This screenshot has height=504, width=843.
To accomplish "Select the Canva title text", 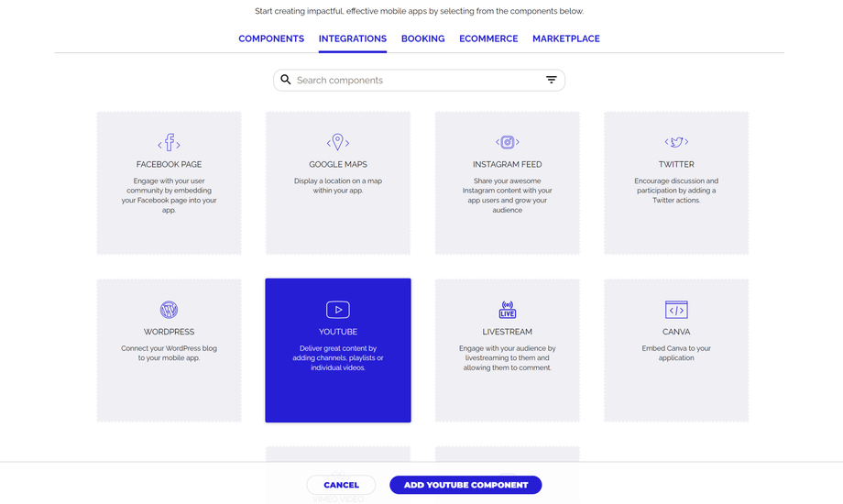I will [676, 332].
